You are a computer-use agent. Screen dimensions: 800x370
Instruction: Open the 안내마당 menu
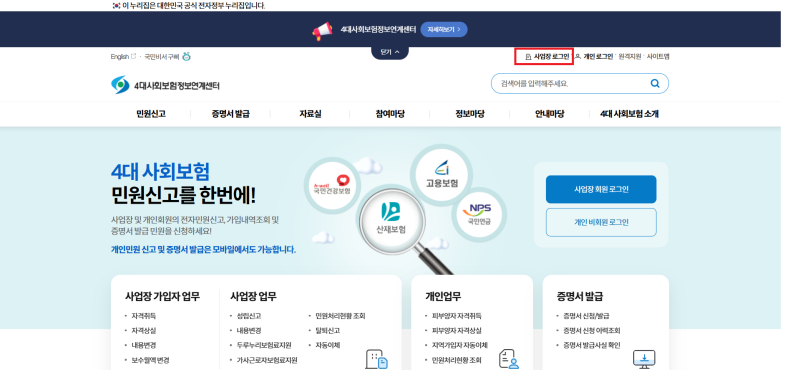[549, 114]
